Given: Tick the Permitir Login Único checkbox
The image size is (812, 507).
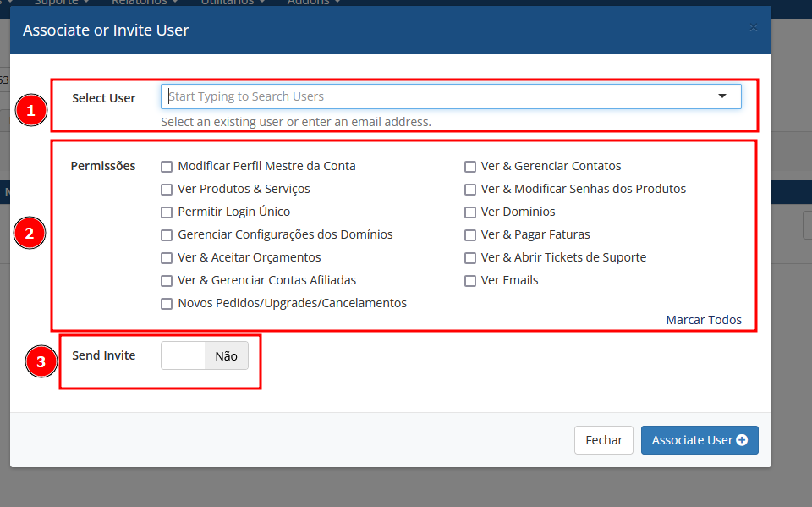Looking at the screenshot, I should [x=167, y=212].
